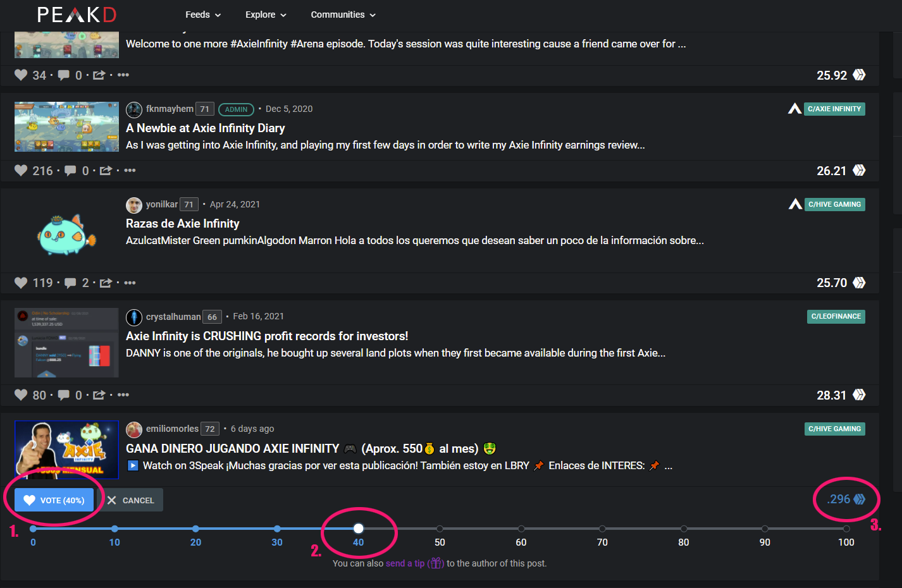Open username yonilkar
This screenshot has width=902, height=588.
click(x=162, y=204)
